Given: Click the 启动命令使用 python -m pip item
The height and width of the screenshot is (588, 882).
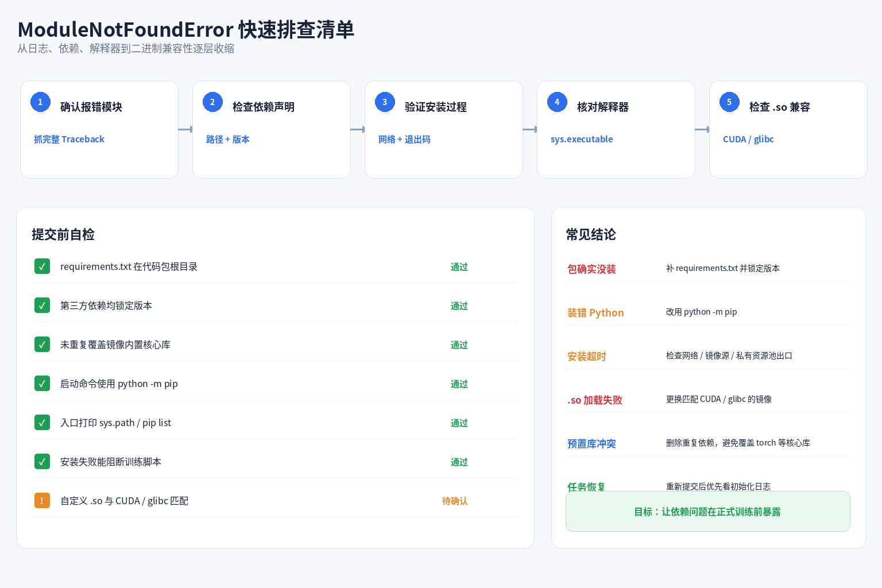Looking at the screenshot, I should tap(119, 384).
